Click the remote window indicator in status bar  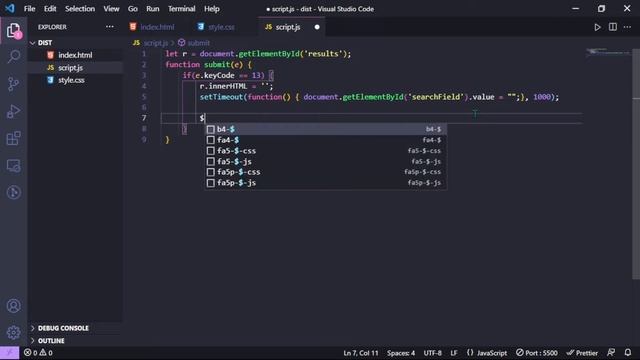pos(9,353)
